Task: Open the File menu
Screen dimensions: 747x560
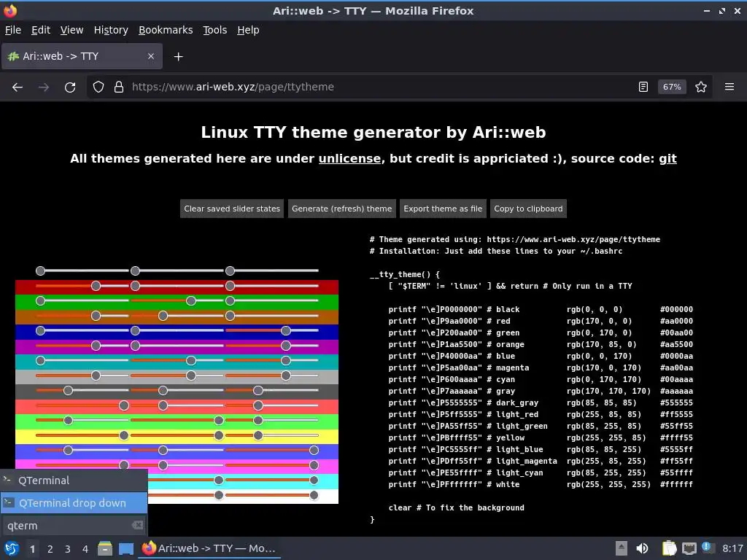Action: pos(13,30)
